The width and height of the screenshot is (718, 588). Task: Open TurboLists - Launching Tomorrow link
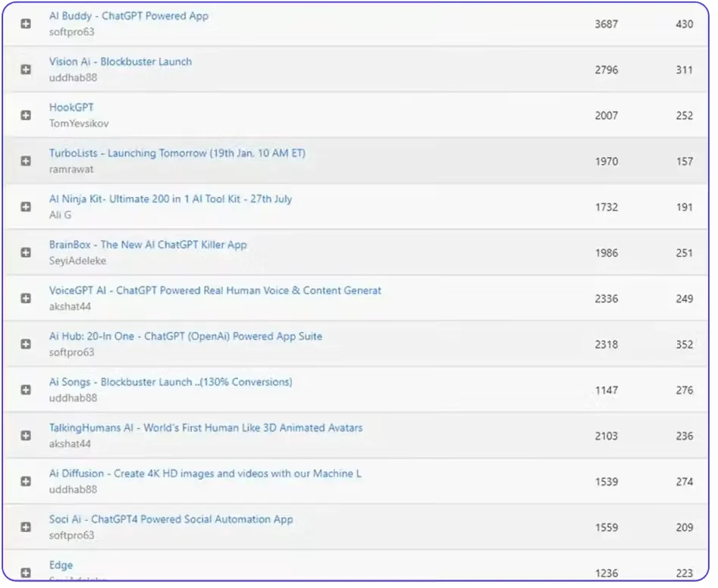pos(177,153)
